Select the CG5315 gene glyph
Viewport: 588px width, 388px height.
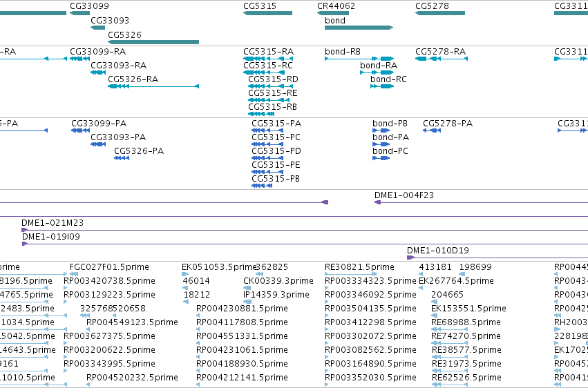coord(268,13)
